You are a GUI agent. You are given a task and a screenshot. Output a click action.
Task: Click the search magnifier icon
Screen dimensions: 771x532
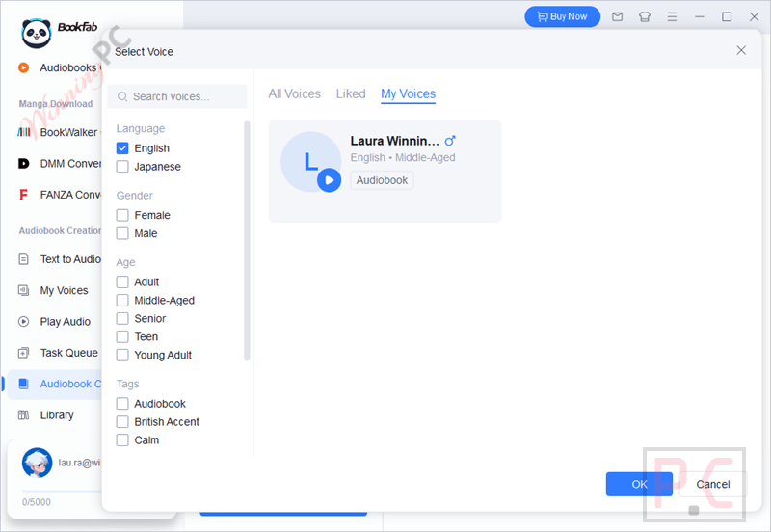coord(122,97)
